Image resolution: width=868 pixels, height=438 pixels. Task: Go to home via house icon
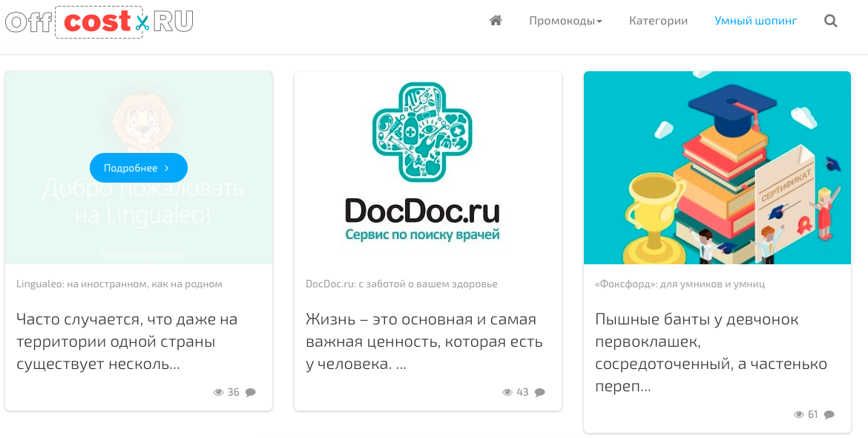click(496, 21)
